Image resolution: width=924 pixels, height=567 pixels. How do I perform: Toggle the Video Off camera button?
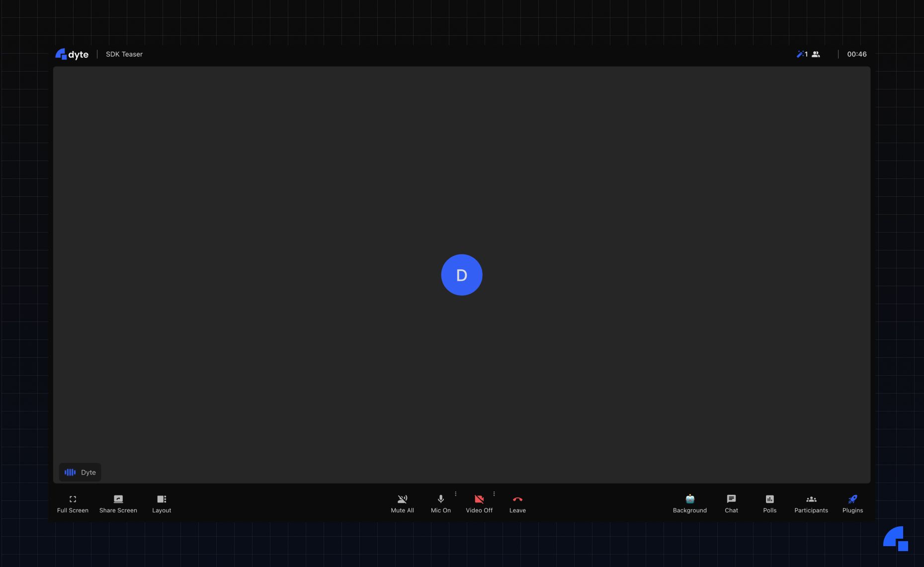(x=479, y=503)
